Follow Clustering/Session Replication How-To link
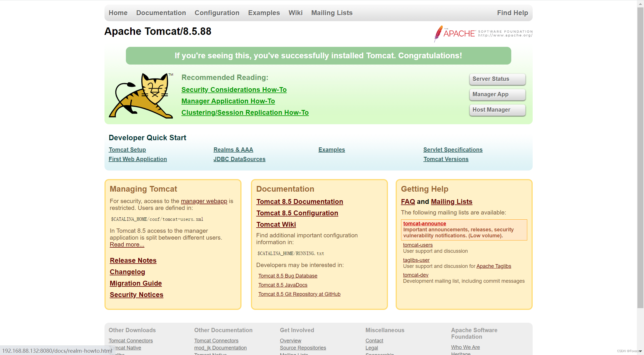The width and height of the screenshot is (644, 355). click(245, 113)
